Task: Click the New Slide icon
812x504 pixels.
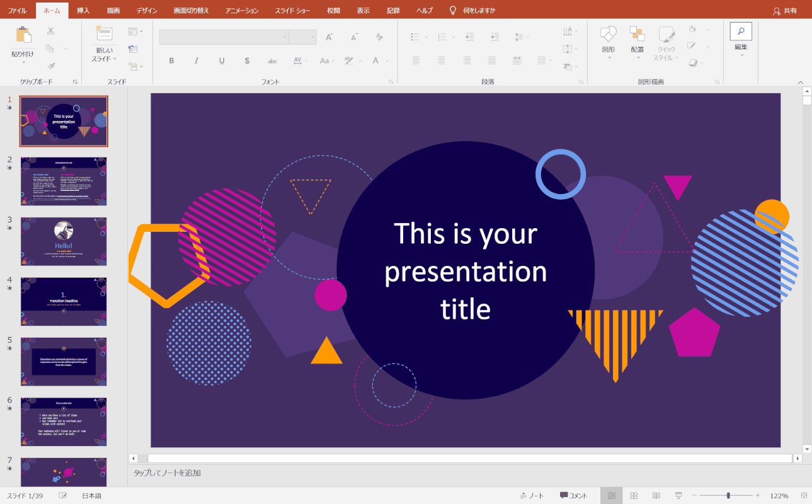Action: tap(103, 34)
